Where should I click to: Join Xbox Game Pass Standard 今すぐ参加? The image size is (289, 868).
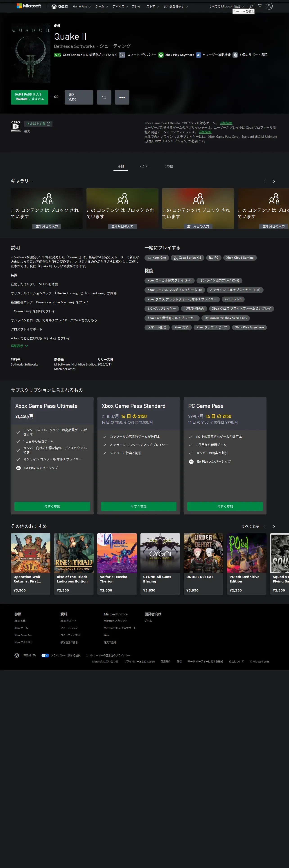(139, 506)
